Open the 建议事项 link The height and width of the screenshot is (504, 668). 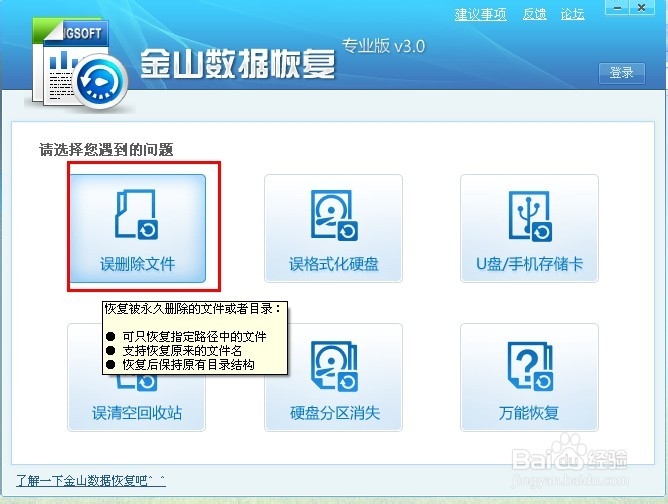[x=481, y=14]
